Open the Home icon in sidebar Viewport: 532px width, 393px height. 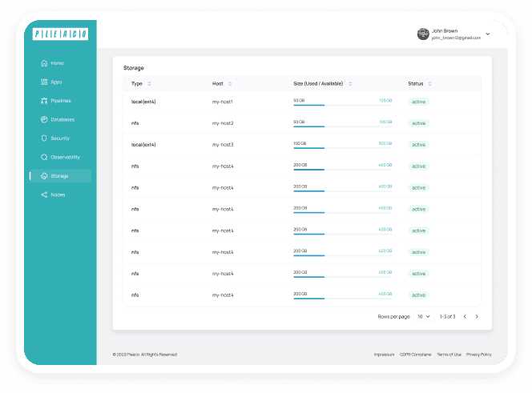click(x=44, y=63)
